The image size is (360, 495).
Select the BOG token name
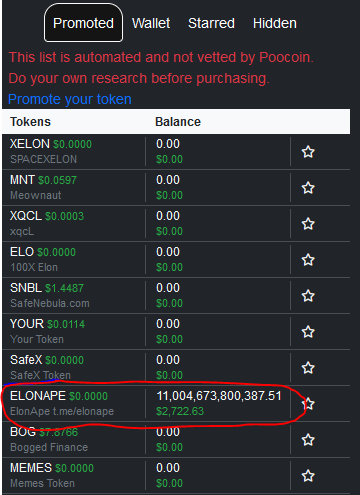tap(23, 432)
